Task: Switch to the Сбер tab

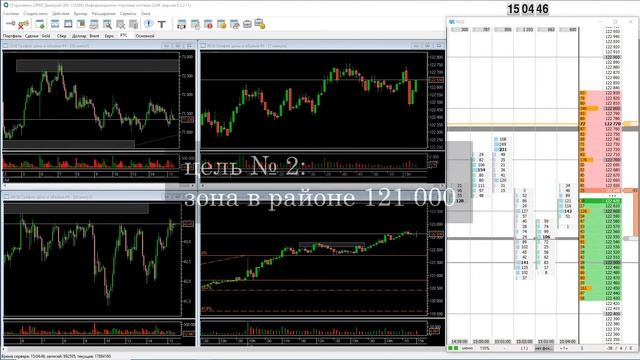Action: pyautogui.click(x=62, y=36)
